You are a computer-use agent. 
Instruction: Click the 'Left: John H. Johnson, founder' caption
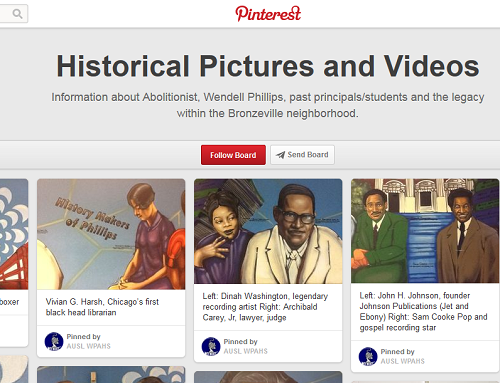pyautogui.click(x=423, y=311)
